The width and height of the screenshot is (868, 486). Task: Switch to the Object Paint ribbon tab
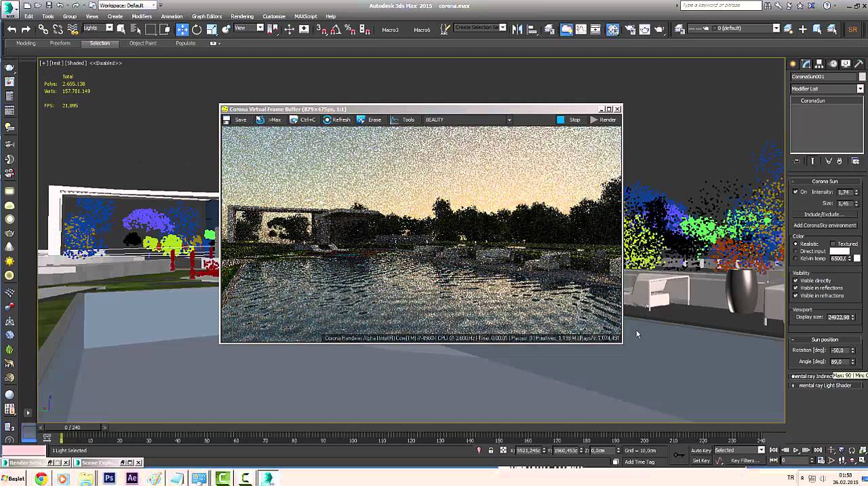point(142,43)
